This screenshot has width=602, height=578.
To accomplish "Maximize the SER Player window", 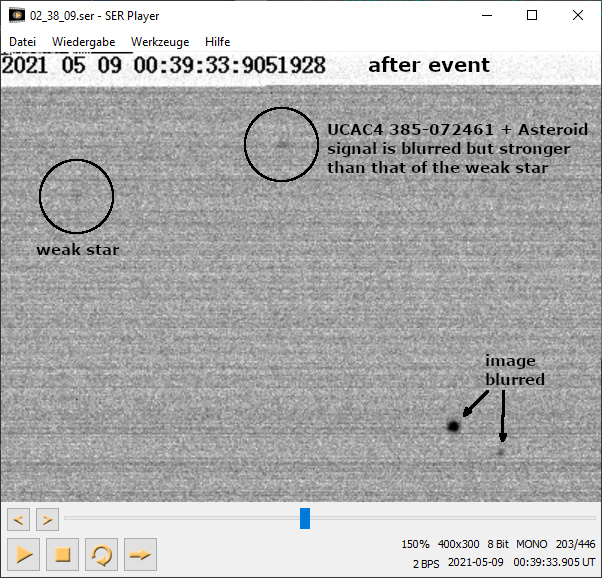I will (532, 16).
